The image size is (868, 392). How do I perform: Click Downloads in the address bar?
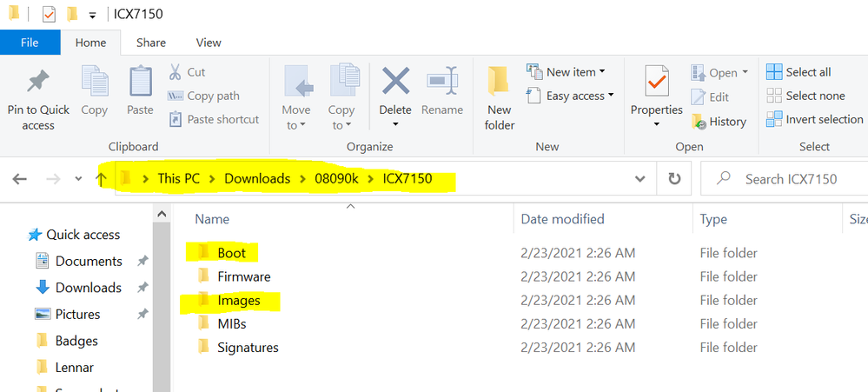coord(257,179)
